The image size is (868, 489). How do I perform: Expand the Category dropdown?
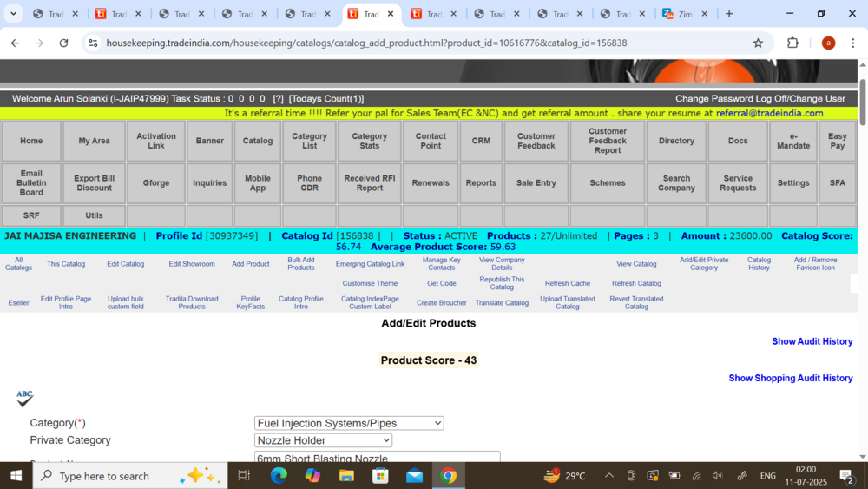pyautogui.click(x=349, y=423)
